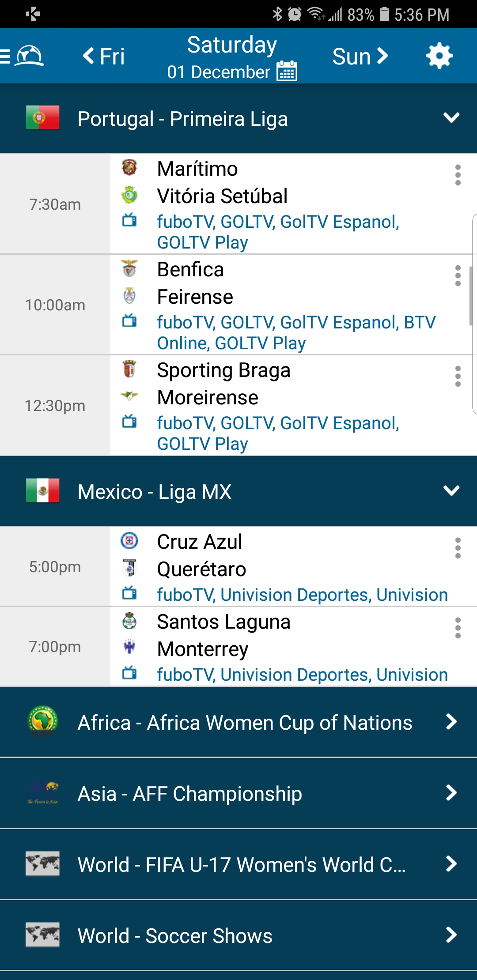Viewport: 477px width, 980px height.
Task: Show options for Cruz Azul vs Querétaro
Action: click(x=458, y=548)
